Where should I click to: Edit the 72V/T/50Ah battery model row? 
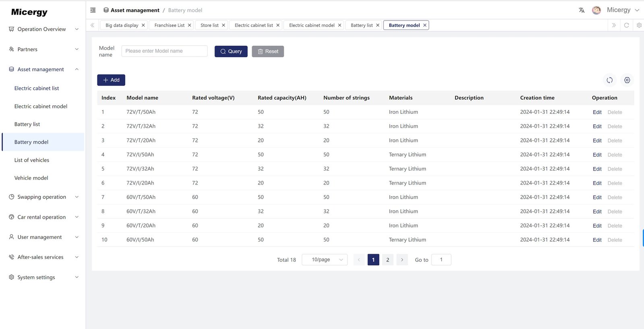(x=597, y=112)
